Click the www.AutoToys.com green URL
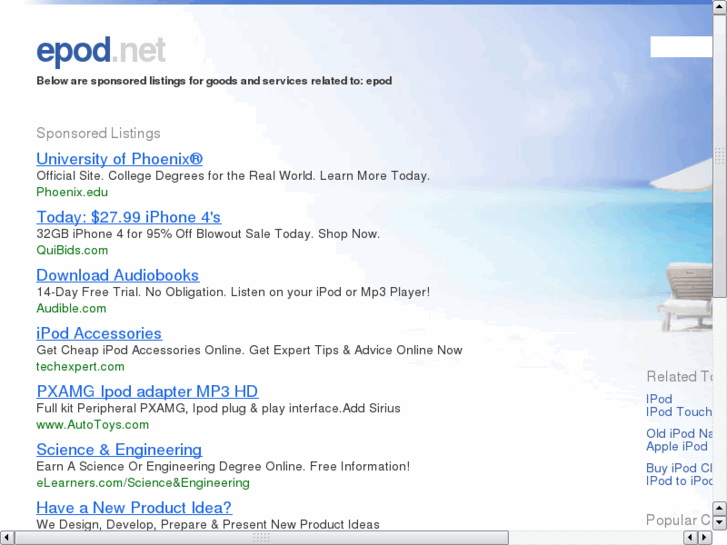Screen dimensions: 727x545 [x=93, y=424]
